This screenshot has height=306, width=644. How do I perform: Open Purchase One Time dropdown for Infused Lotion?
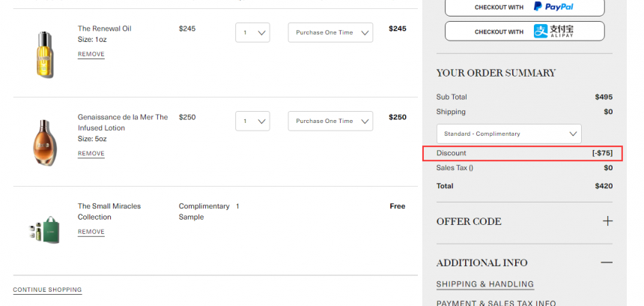(x=331, y=121)
